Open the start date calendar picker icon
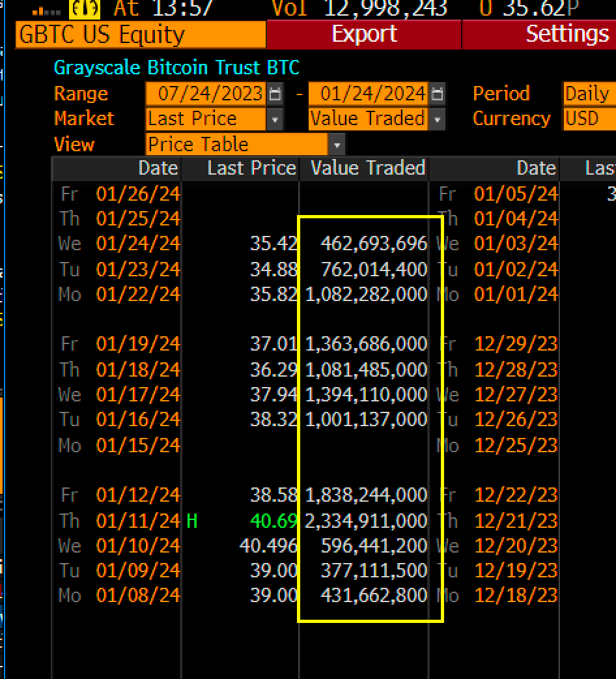Screen dimensions: 616x679 click(x=275, y=94)
